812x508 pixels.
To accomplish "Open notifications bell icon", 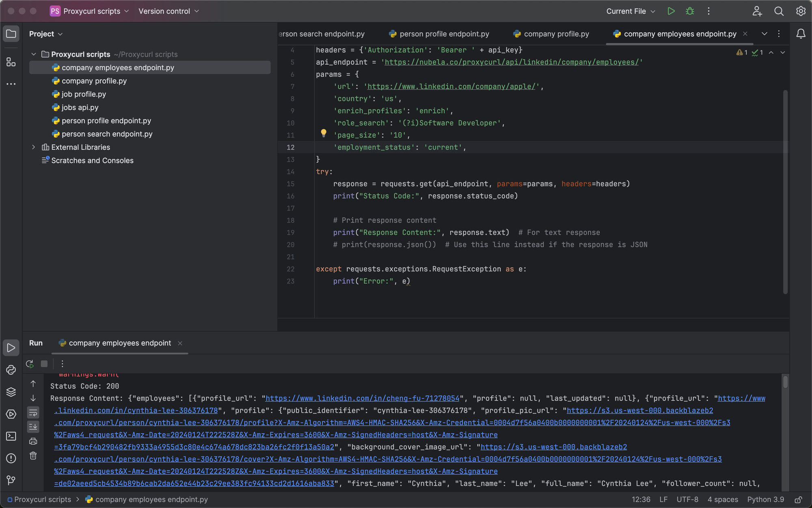I will pos(801,34).
